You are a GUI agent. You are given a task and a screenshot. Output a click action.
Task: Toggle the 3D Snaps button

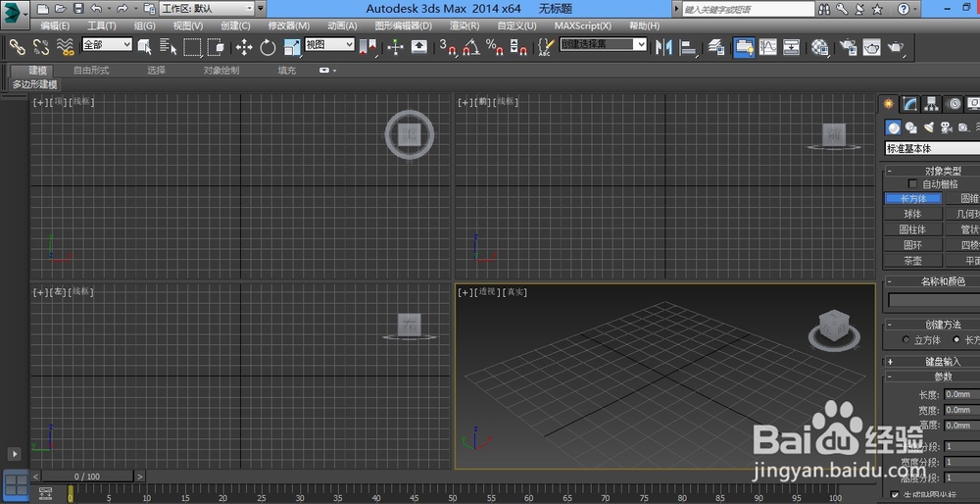pos(448,47)
